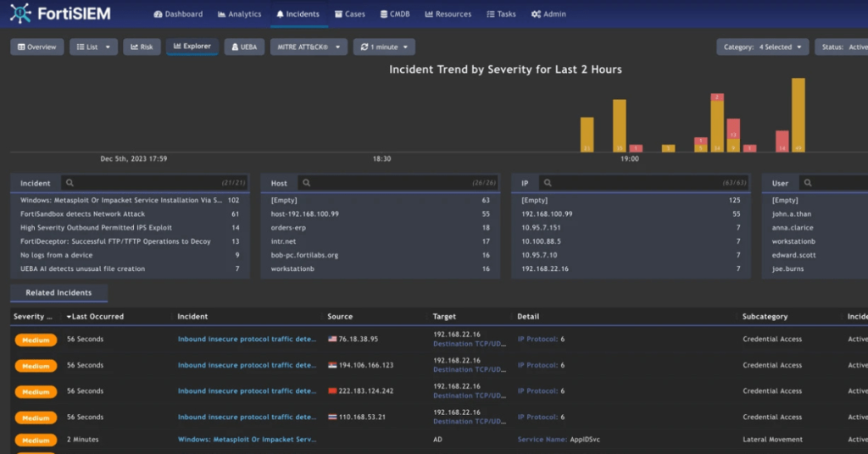The image size is (868, 454).
Task: Select FortiSandbox detects Network Attack row
Action: tap(130, 214)
